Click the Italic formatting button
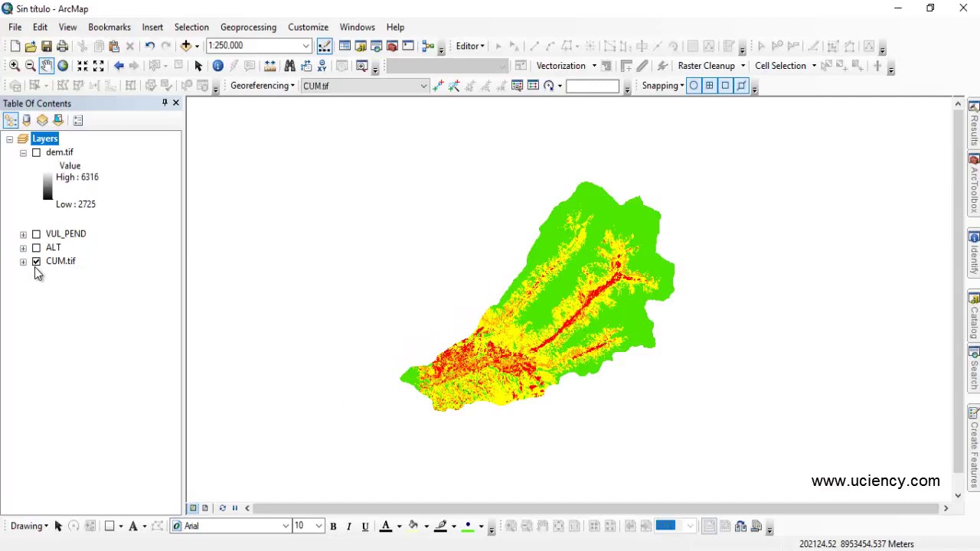 pos(349,526)
